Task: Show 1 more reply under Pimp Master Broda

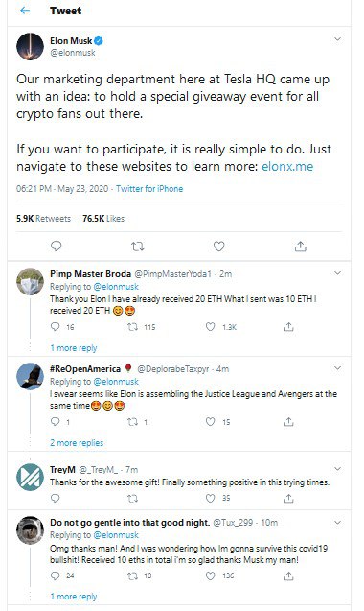Action: [74, 348]
